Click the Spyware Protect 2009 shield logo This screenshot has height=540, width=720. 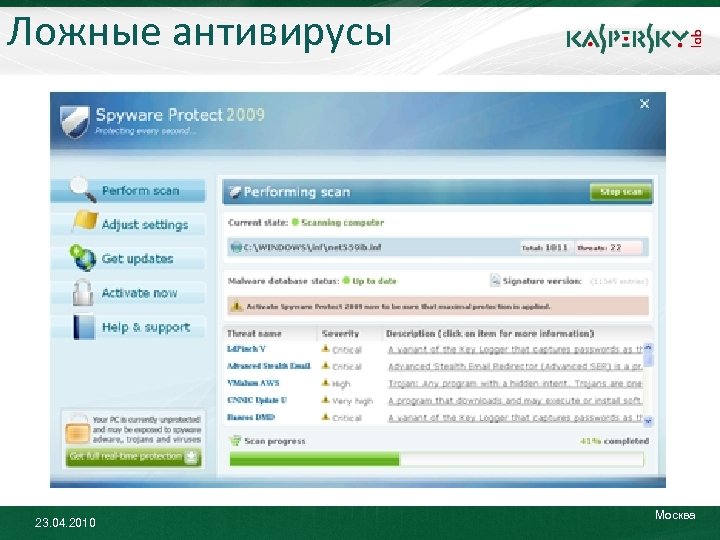74,122
